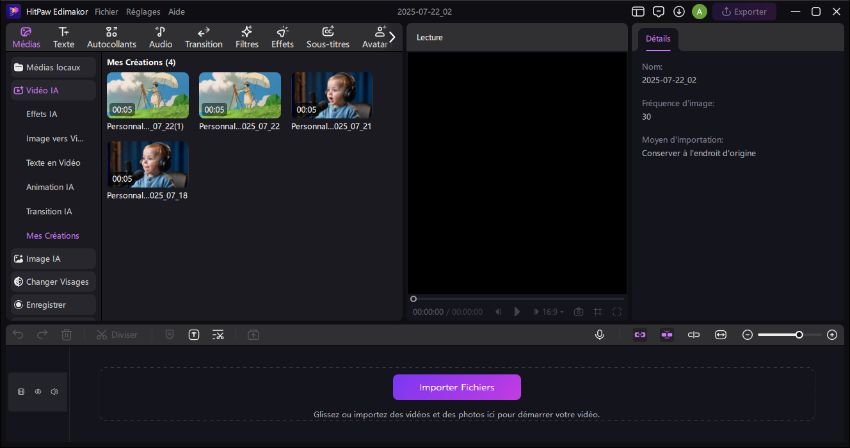
Task: Zoom in the timeline with plus
Action: click(x=832, y=335)
